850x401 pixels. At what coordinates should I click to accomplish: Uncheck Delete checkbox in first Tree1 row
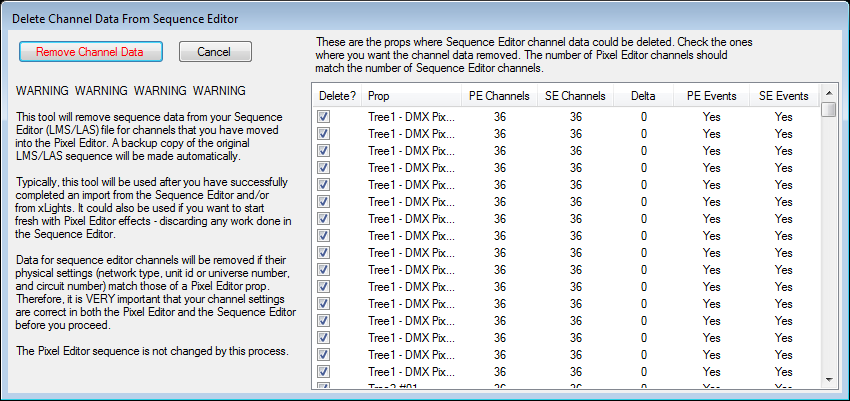click(x=324, y=117)
